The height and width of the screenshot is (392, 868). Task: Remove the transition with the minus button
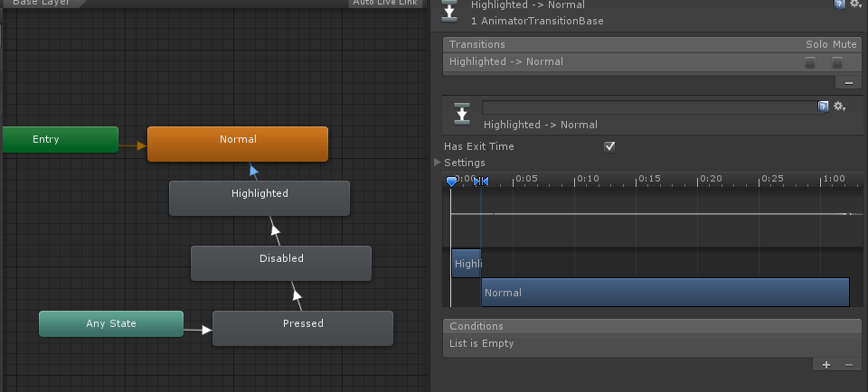click(849, 83)
